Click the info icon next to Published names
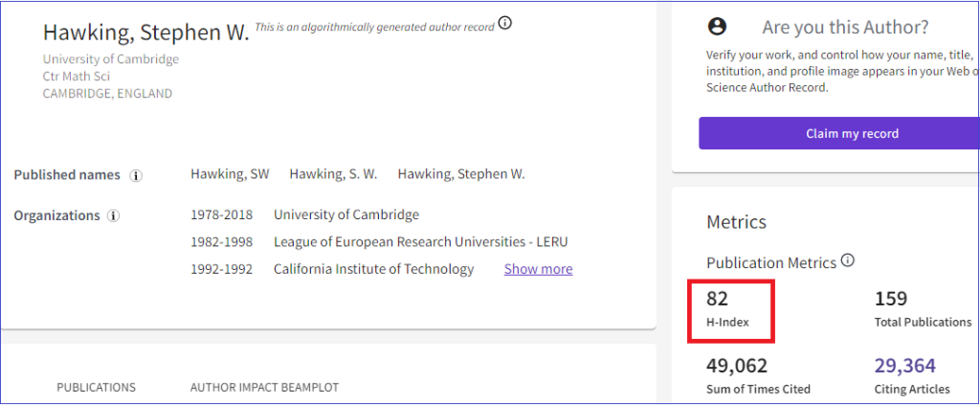 136,175
